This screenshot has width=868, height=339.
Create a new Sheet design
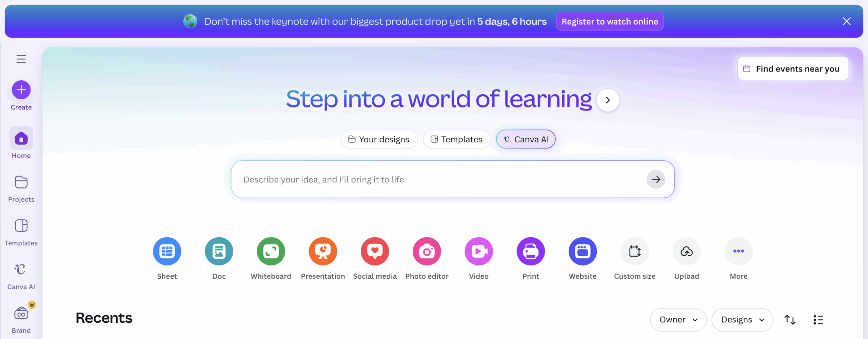(167, 251)
